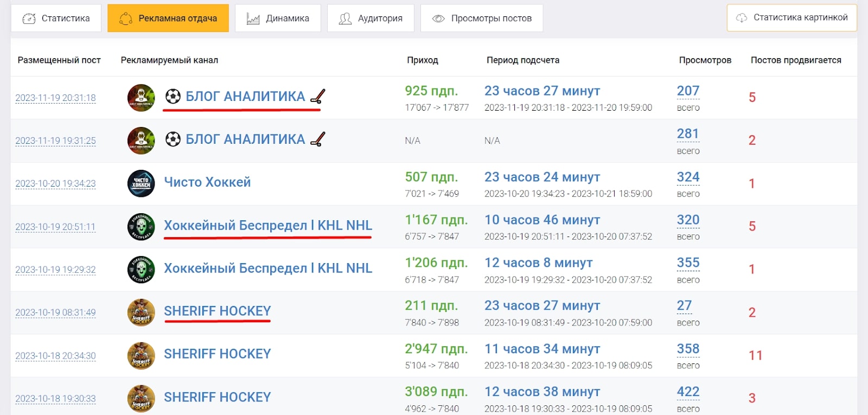Click the Динамика chart icon
The image size is (868, 415).
tap(253, 18)
